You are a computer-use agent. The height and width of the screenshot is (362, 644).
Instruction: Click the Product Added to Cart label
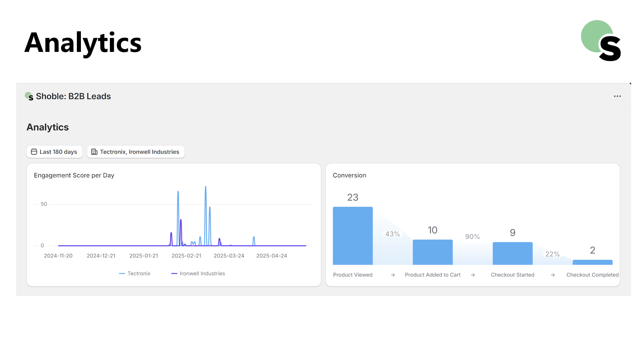point(433,275)
